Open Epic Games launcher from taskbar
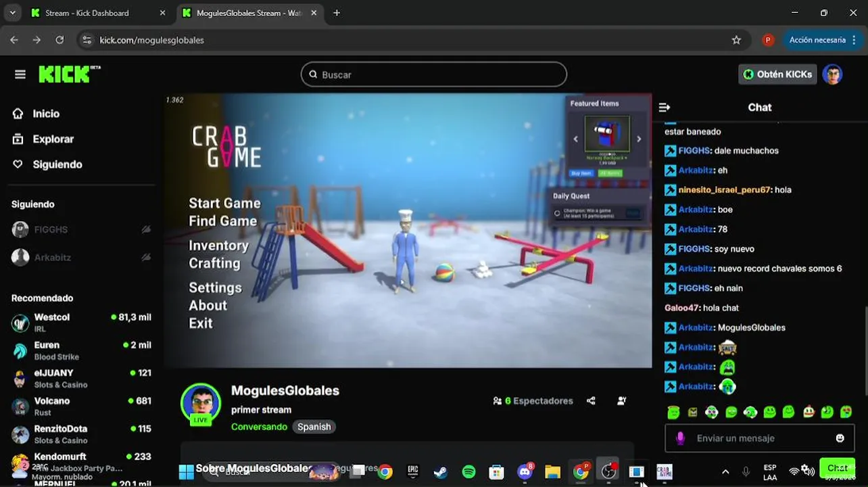Image resolution: width=868 pixels, height=487 pixels. tap(413, 471)
